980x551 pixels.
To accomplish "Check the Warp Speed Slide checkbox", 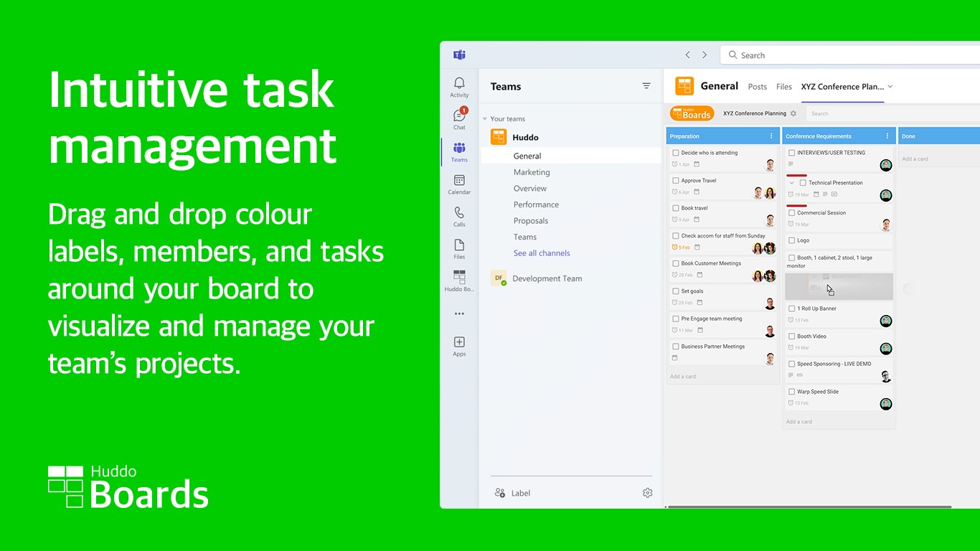I will click(791, 392).
